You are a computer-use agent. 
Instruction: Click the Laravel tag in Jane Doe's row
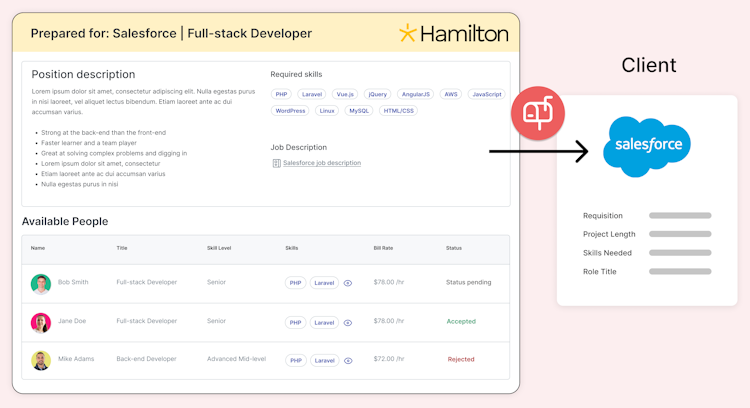click(x=324, y=323)
